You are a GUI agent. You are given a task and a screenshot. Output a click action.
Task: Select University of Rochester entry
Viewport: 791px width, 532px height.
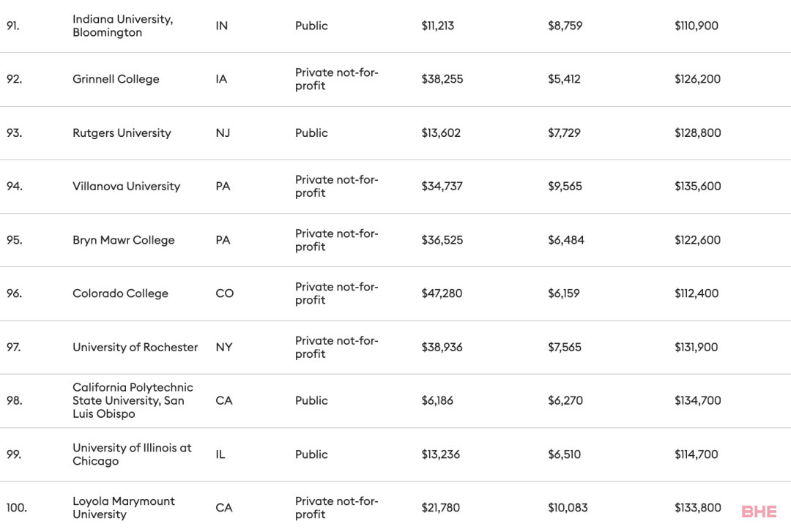tap(135, 348)
